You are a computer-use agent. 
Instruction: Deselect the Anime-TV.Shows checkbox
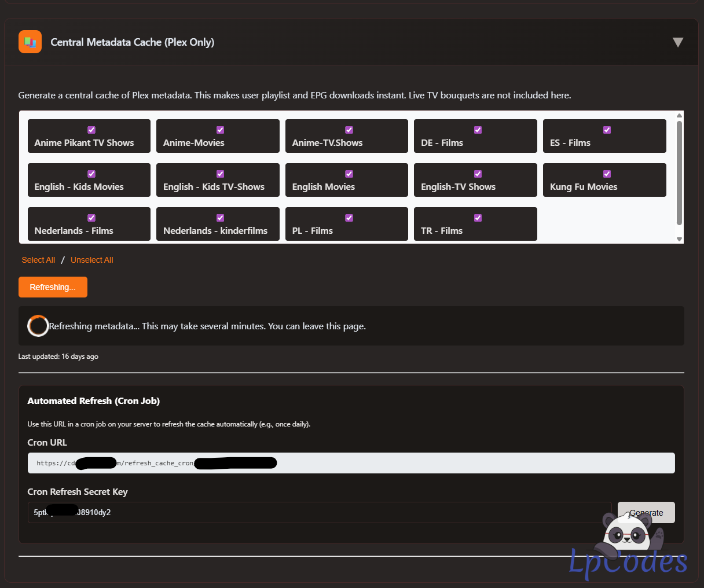point(349,130)
